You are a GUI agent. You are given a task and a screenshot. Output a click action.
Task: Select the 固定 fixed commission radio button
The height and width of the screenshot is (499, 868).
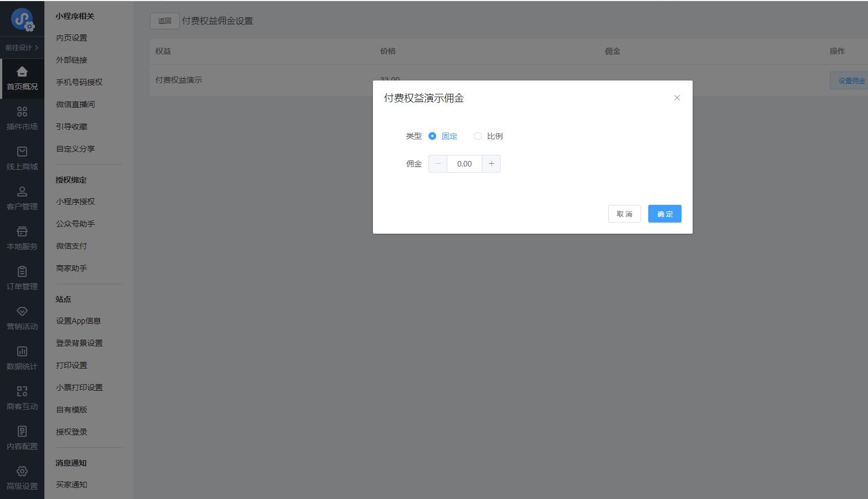[x=432, y=136]
